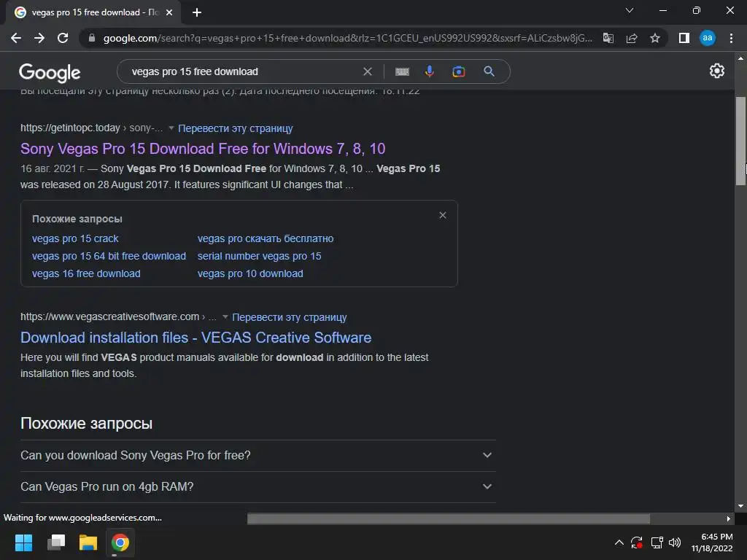747x560 pixels.
Task: Open File Explorer from taskbar
Action: tap(88, 542)
